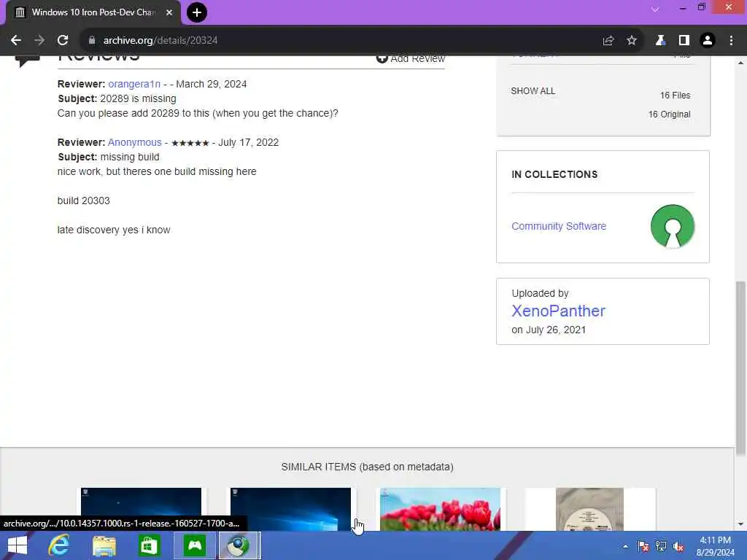Open the browser three-dot menu
Screen dimensions: 747x560
(731, 41)
